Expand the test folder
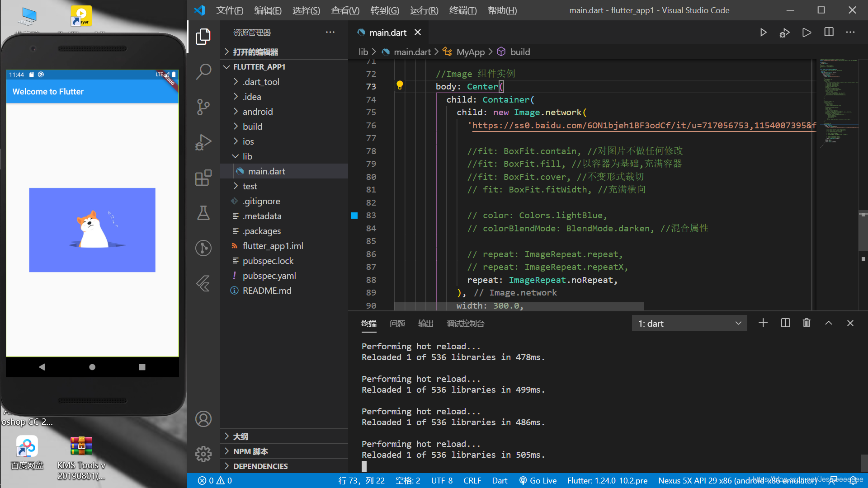The height and width of the screenshot is (488, 868). pos(283,186)
